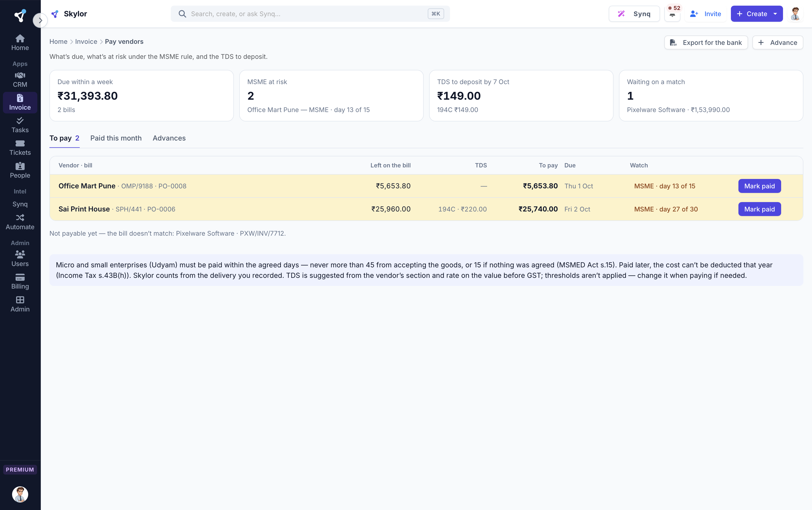Go to Tasks in the sidebar
The height and width of the screenshot is (510, 812).
pyautogui.click(x=20, y=125)
